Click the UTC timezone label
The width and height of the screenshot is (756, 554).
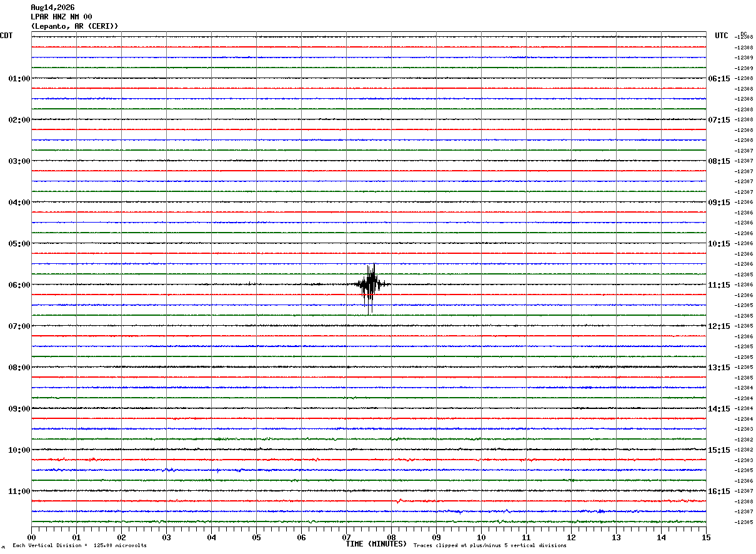click(722, 36)
